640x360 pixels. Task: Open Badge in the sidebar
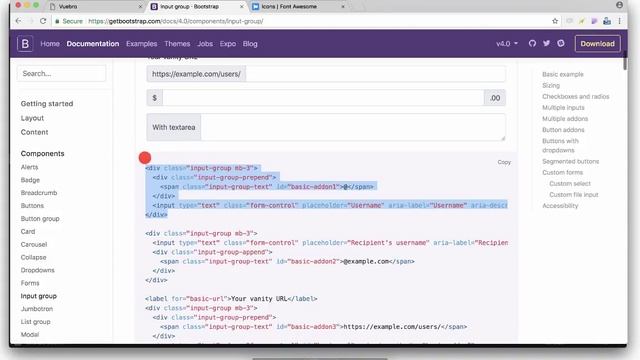30,180
